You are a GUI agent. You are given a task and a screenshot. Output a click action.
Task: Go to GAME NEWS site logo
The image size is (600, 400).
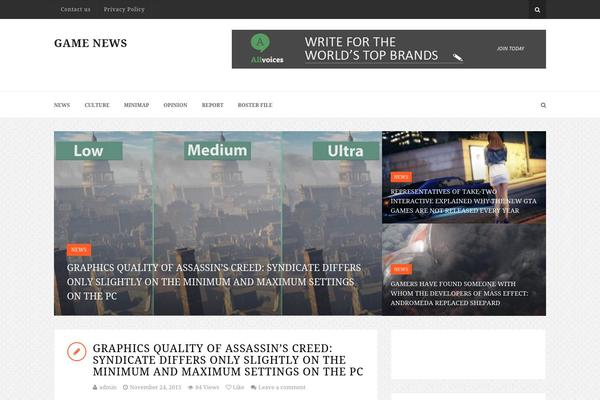pyautogui.click(x=90, y=43)
